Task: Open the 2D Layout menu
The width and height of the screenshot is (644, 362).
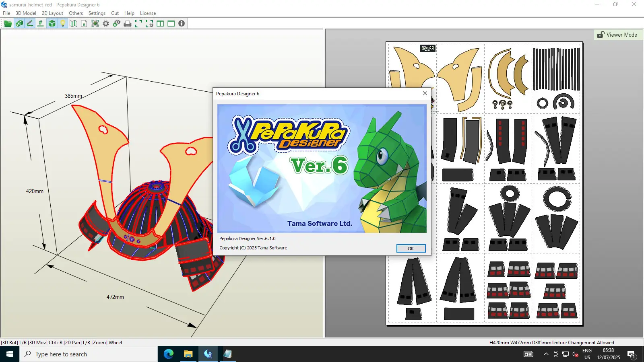Action: click(52, 13)
